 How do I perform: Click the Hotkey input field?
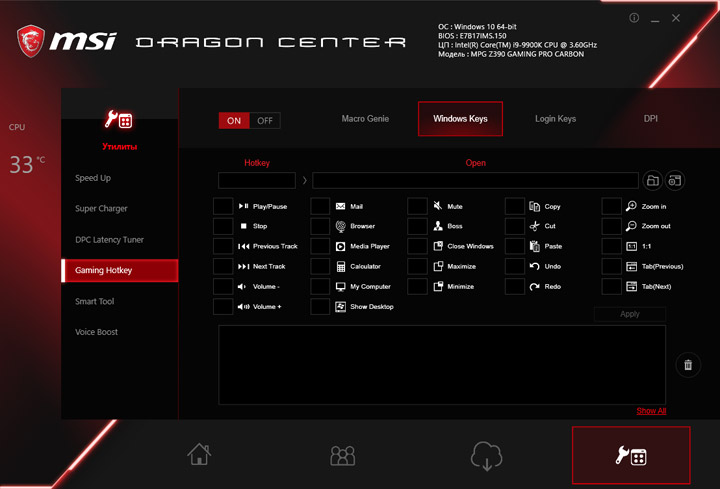[257, 180]
